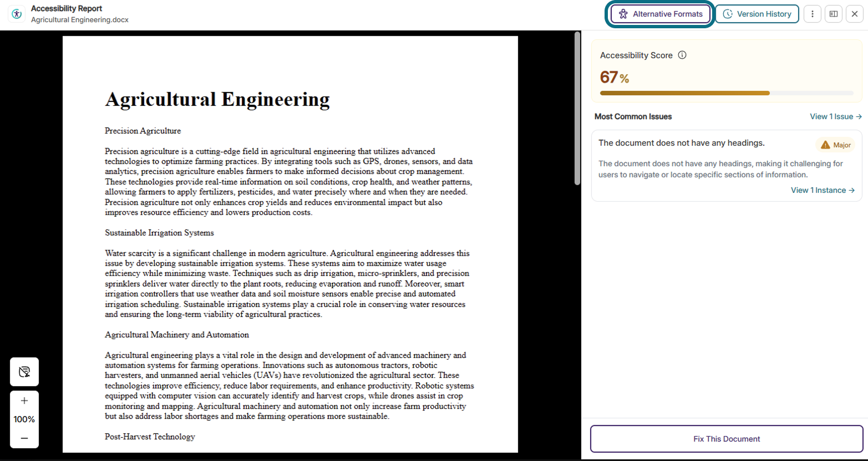Click the info icon beside Accessibility Score
This screenshot has width=868, height=461.
(682, 55)
